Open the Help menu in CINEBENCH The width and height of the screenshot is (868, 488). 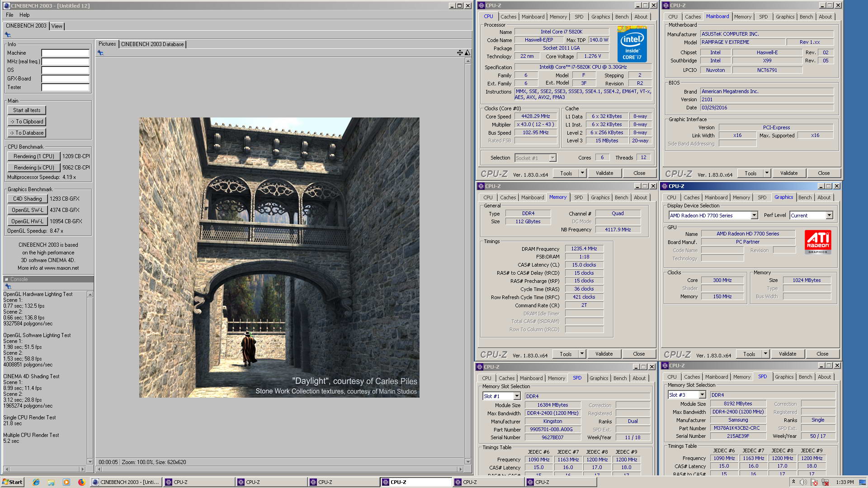24,15
